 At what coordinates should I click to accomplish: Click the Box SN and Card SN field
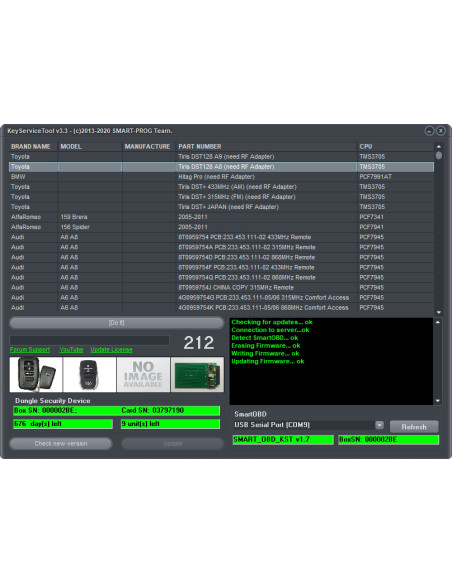pos(117,410)
